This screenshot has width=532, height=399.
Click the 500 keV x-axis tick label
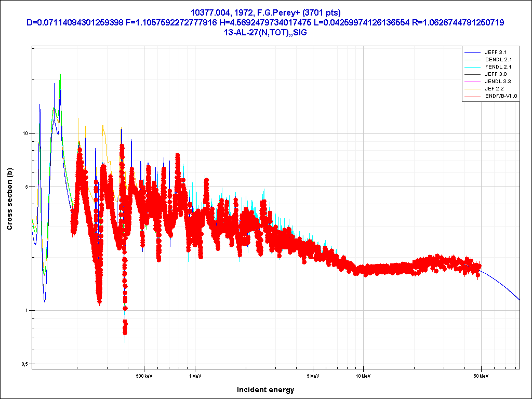[144, 376]
